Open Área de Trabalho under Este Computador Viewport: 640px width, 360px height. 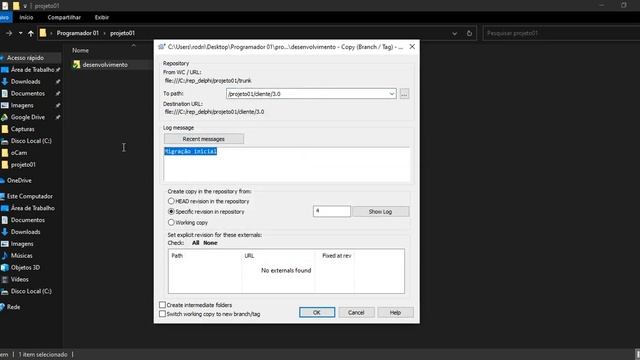33,208
